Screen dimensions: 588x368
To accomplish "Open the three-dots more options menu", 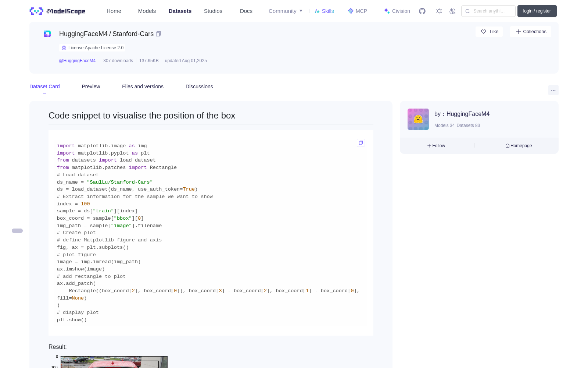I will click(553, 90).
